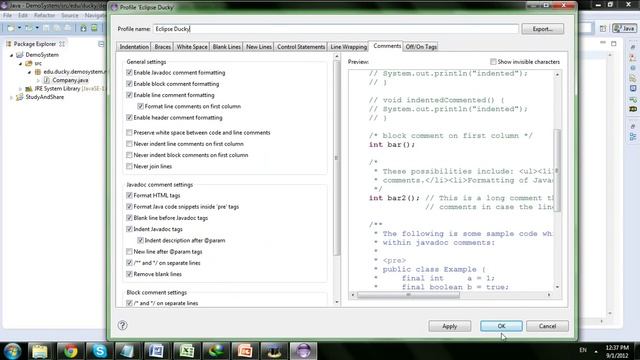640x360 pixels.
Task: Check Never join lines
Action: [129, 166]
